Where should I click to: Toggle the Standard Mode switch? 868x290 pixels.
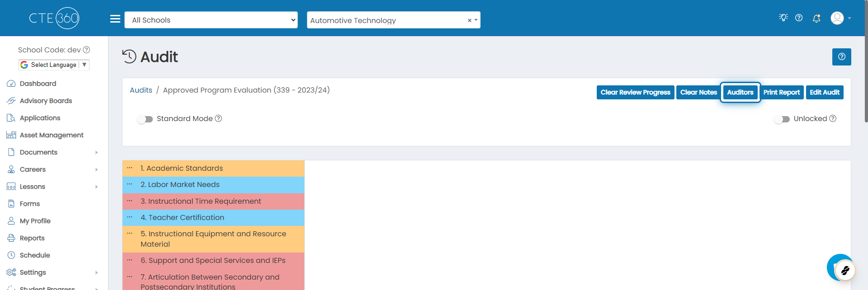[x=145, y=119]
